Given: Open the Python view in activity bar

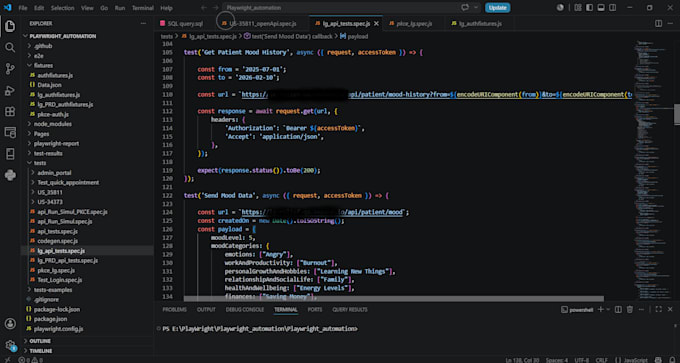Looking at the screenshot, I should [10, 175].
